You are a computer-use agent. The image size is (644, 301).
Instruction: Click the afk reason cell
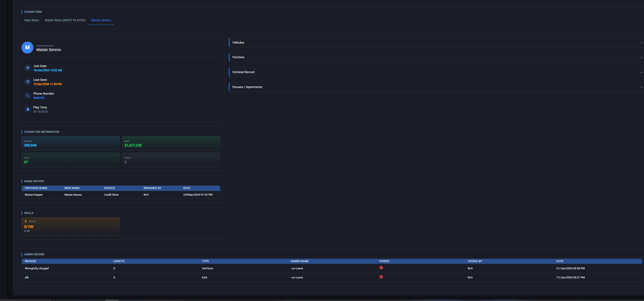pyautogui.click(x=27, y=278)
